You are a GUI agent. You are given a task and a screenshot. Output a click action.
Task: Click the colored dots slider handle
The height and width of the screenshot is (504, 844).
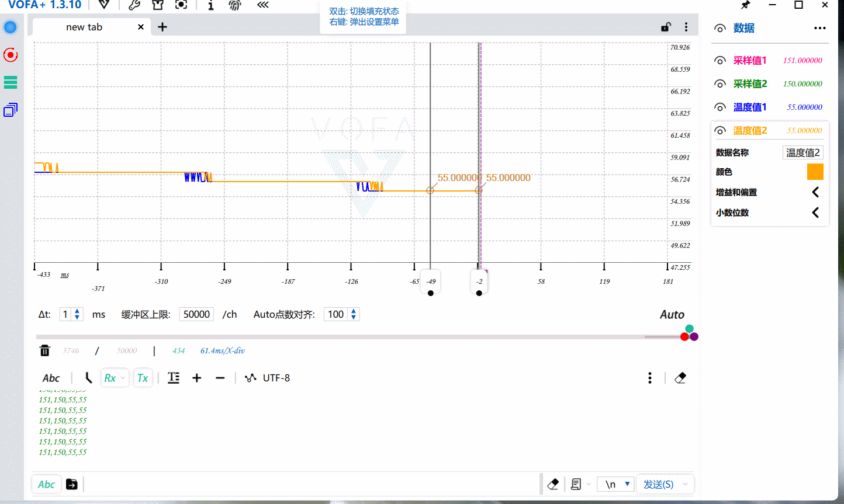coord(689,333)
